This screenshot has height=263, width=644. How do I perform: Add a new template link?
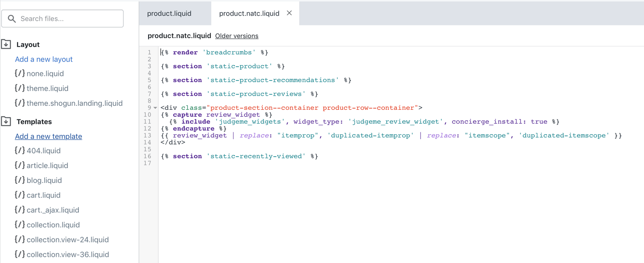pos(48,136)
